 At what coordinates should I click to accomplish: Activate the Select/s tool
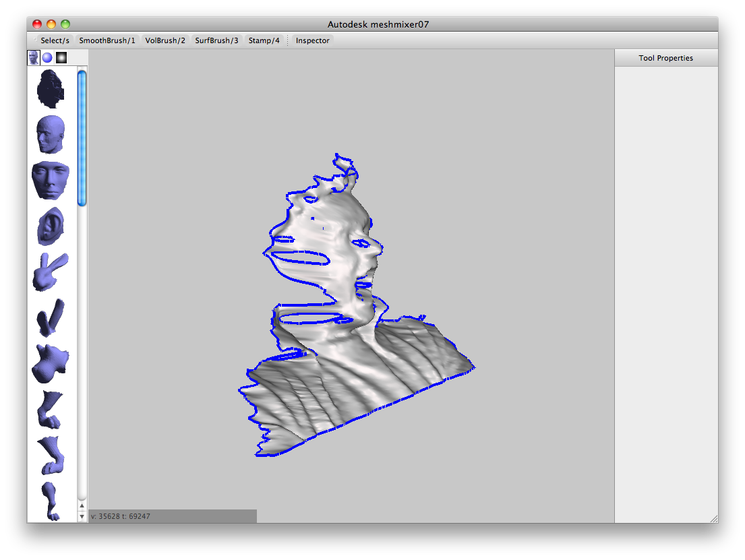tap(55, 40)
